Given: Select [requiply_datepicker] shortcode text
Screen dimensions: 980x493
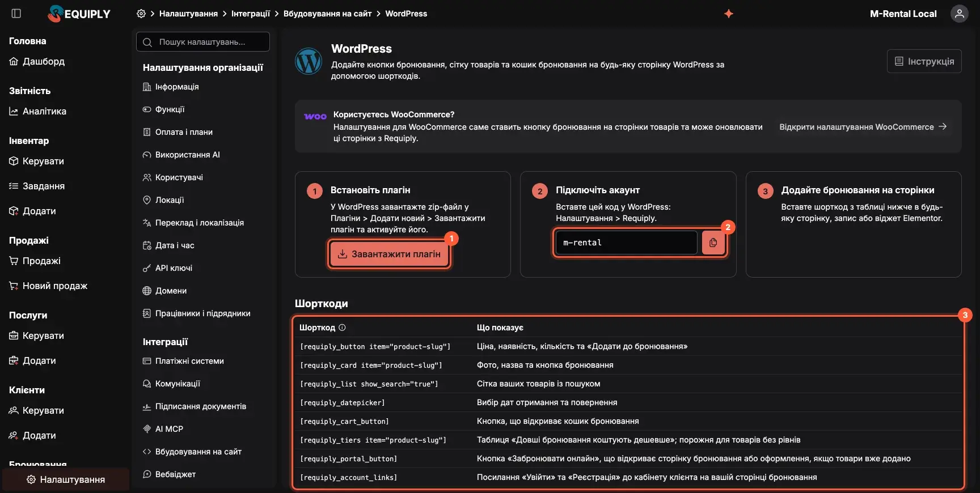Looking at the screenshot, I should [342, 403].
